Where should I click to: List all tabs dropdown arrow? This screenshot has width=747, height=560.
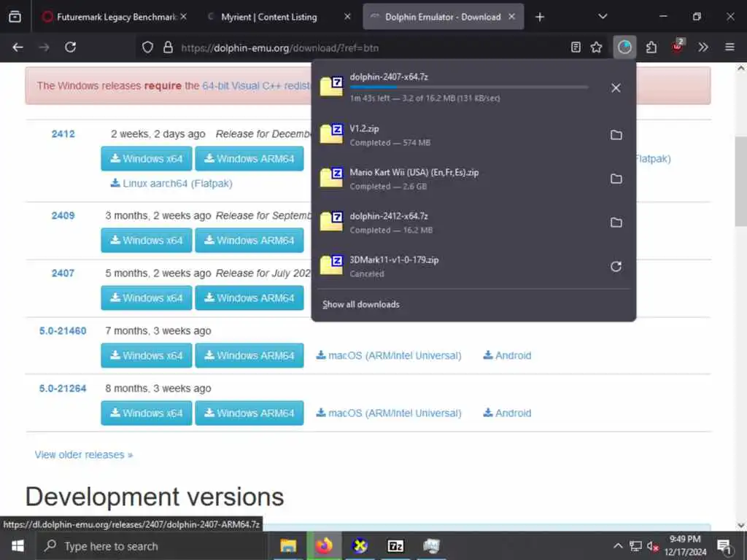click(x=603, y=17)
